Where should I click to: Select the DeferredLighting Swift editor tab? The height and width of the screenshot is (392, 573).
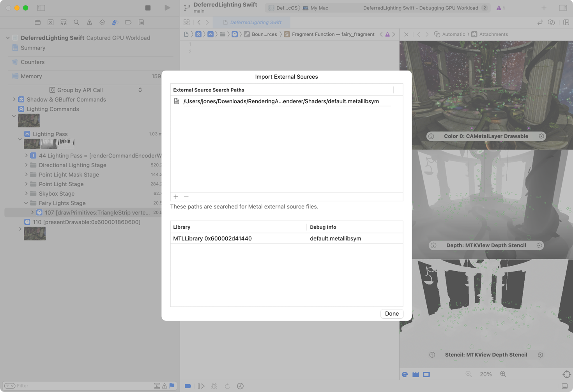point(252,22)
